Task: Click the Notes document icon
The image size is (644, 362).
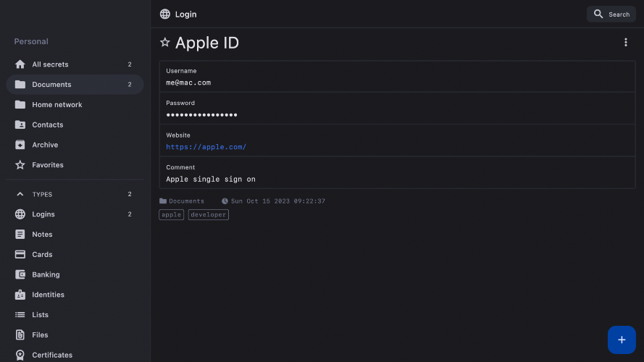Action: pos(20,235)
